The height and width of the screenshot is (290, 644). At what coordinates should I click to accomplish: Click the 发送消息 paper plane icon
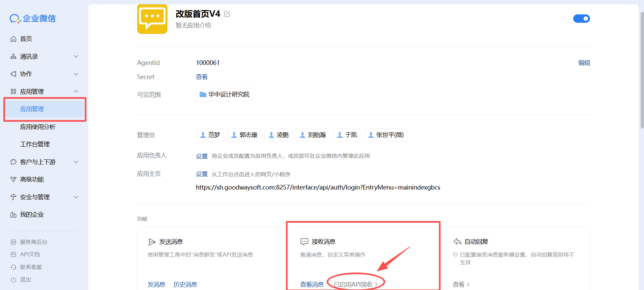(152, 242)
